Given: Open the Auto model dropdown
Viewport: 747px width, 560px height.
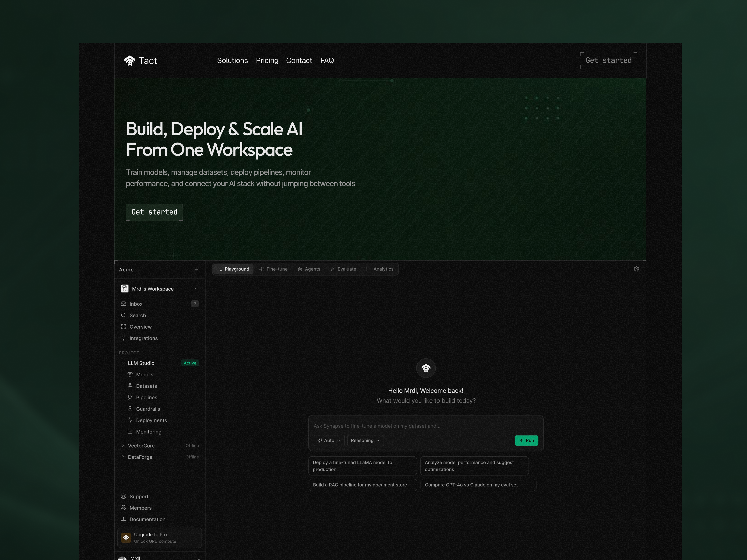Looking at the screenshot, I should pos(329,441).
